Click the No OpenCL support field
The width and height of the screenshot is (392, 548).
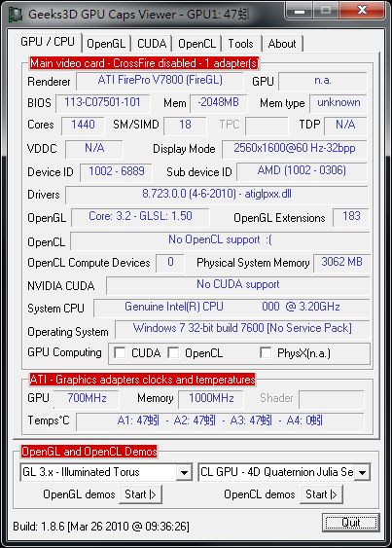click(220, 240)
